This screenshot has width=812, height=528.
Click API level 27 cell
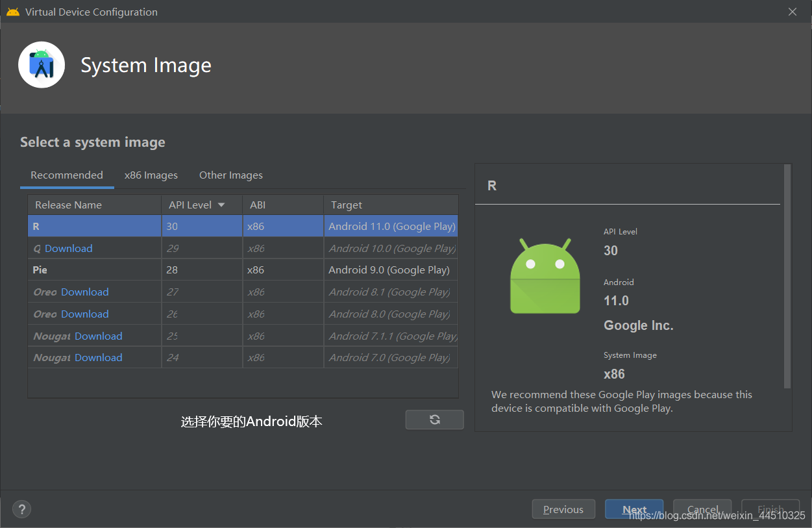[x=202, y=292]
